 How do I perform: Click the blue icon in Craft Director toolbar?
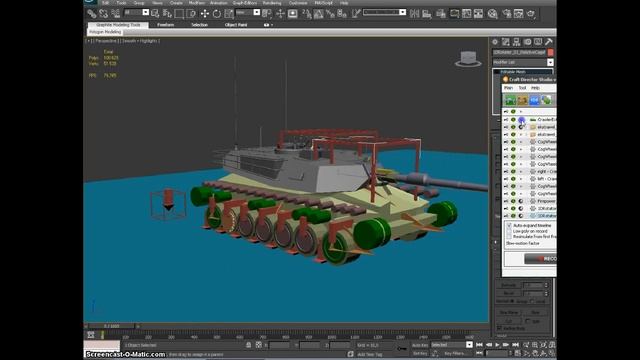click(534, 100)
